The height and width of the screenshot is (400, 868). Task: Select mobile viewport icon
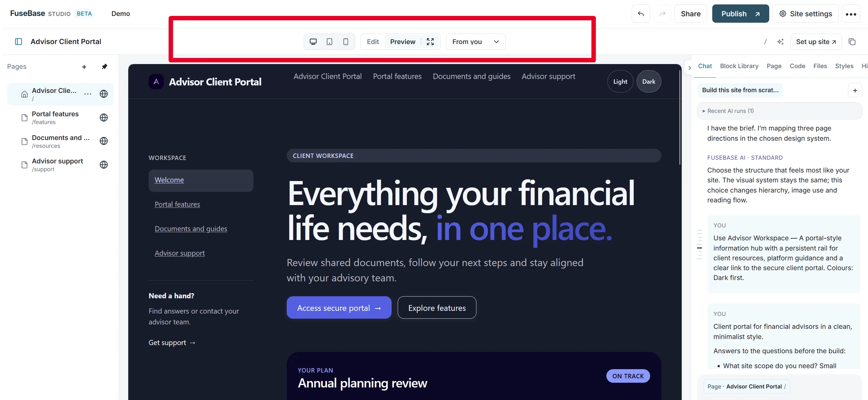(346, 42)
